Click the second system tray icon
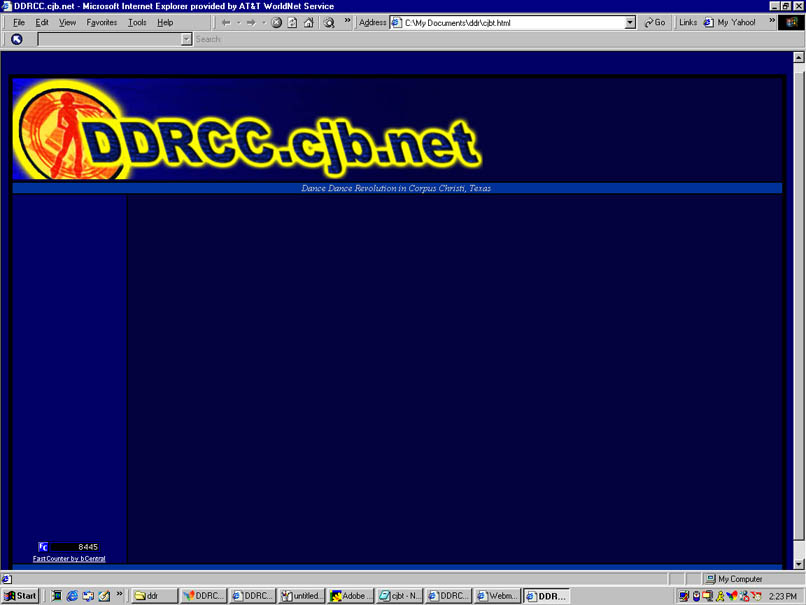 697,596
